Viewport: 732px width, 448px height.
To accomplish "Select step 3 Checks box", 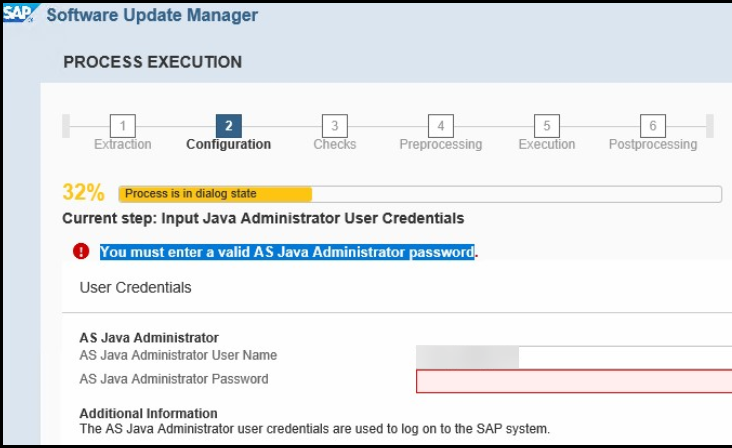I will [335, 126].
